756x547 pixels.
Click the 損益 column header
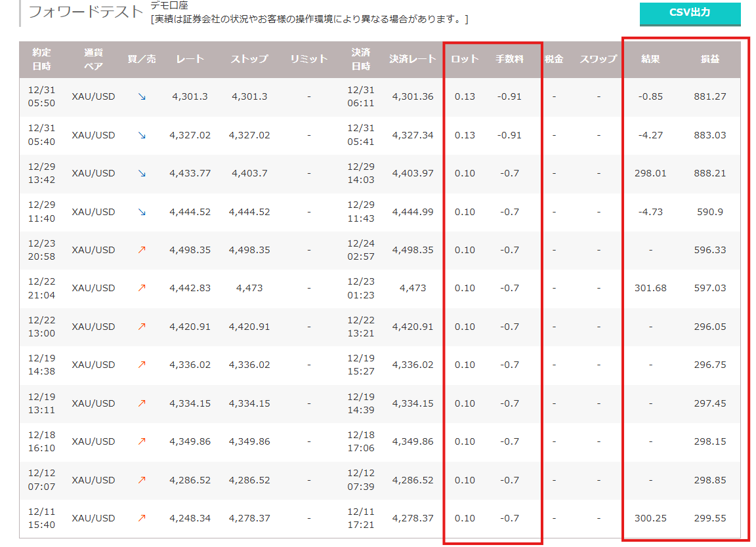pos(709,59)
